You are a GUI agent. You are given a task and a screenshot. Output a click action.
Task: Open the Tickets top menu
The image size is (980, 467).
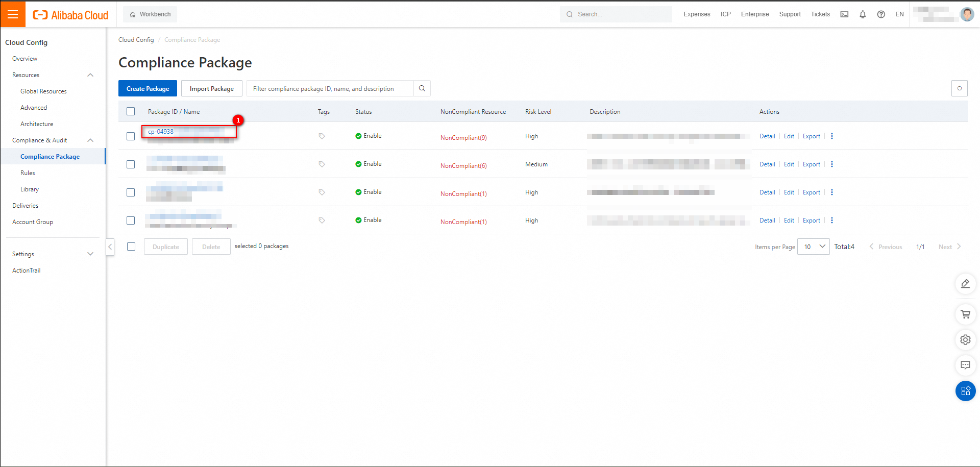(x=820, y=14)
